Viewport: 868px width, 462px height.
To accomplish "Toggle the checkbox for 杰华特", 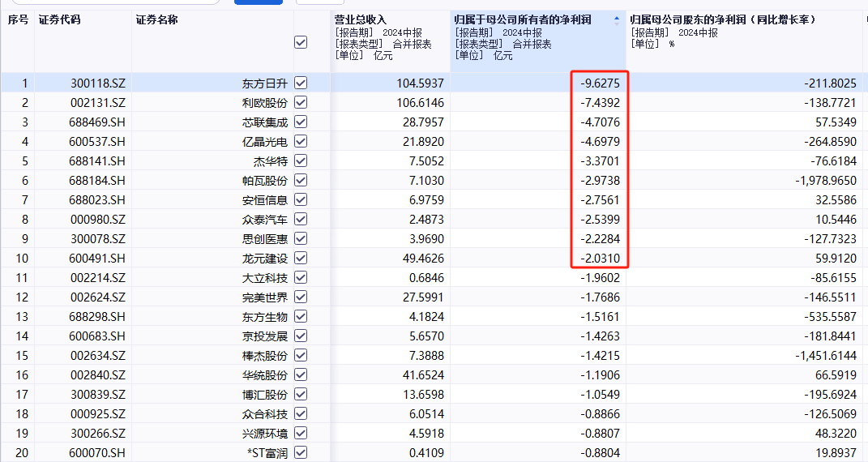I will (x=301, y=160).
